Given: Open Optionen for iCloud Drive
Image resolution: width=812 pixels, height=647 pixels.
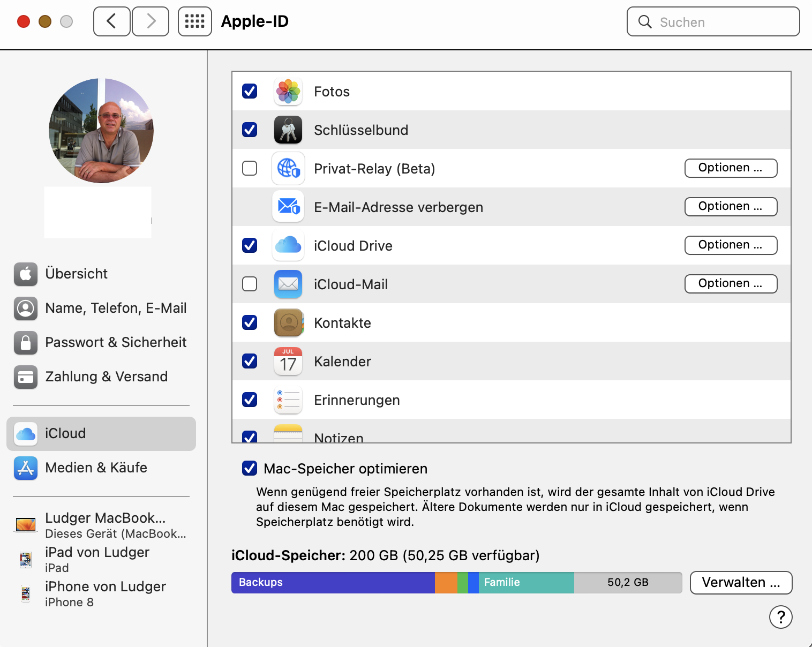Looking at the screenshot, I should coord(731,245).
